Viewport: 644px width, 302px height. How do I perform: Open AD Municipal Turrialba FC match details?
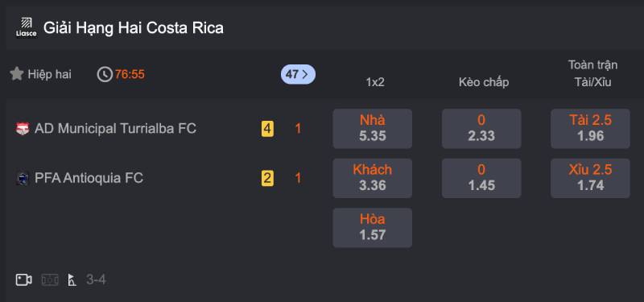(x=115, y=129)
